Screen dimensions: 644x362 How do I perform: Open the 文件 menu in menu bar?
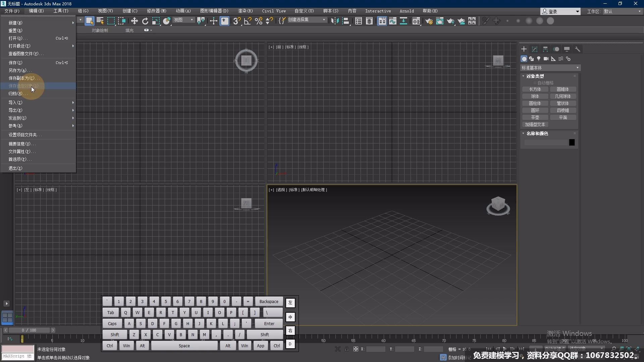pos(11,11)
